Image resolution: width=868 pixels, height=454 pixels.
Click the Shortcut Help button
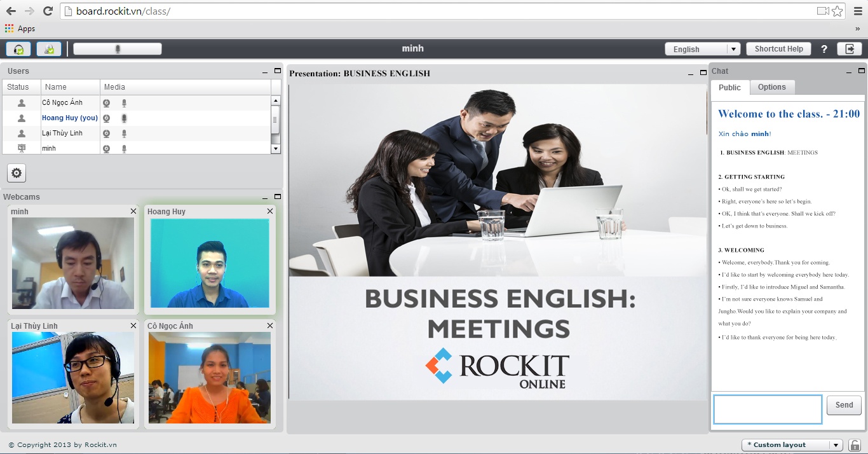(x=778, y=49)
